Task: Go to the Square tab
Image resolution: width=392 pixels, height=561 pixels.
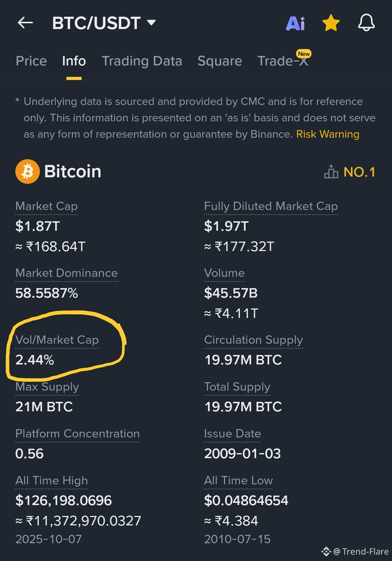Action: click(220, 61)
